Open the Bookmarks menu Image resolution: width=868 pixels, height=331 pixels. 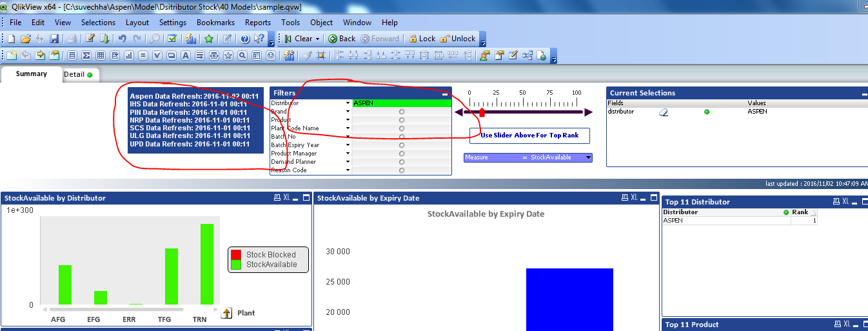[215, 22]
